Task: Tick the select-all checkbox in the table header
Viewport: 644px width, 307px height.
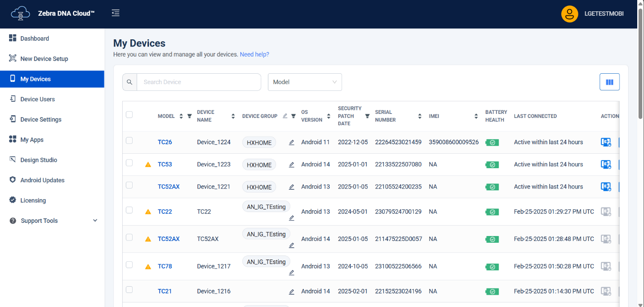Action: click(129, 115)
